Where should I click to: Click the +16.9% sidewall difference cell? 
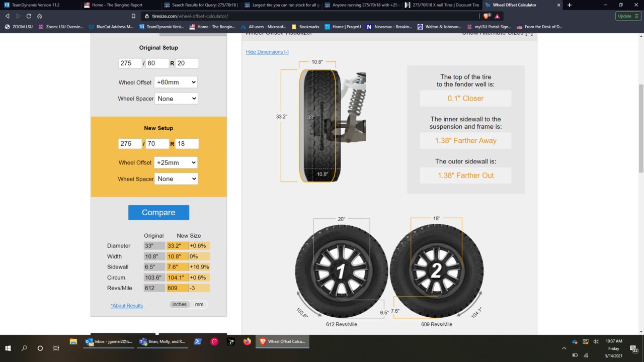(x=199, y=267)
